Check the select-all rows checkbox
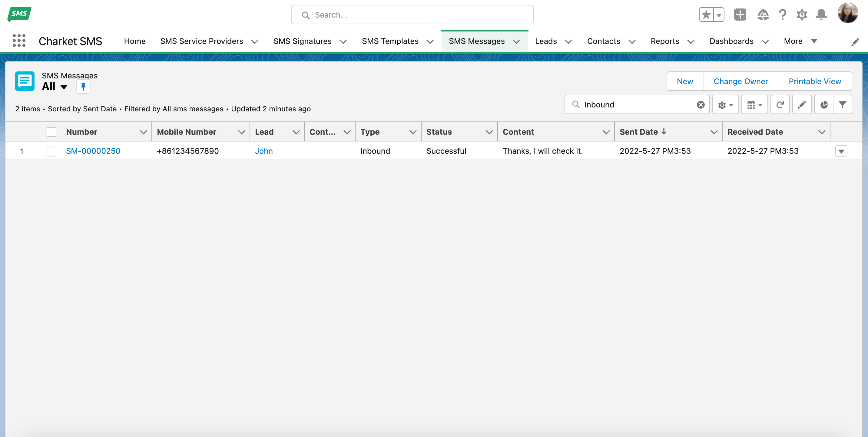Screen dimensions: 868x437 (51, 132)
